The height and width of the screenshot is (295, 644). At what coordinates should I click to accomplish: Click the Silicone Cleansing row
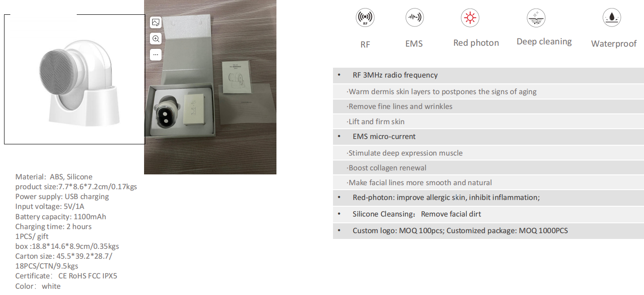(488, 214)
